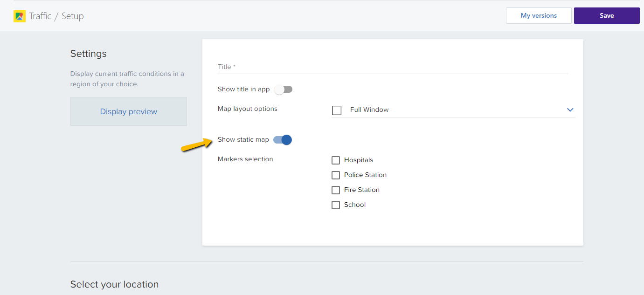Tick the Police Station checkbox
The width and height of the screenshot is (644, 295).
(x=336, y=175)
